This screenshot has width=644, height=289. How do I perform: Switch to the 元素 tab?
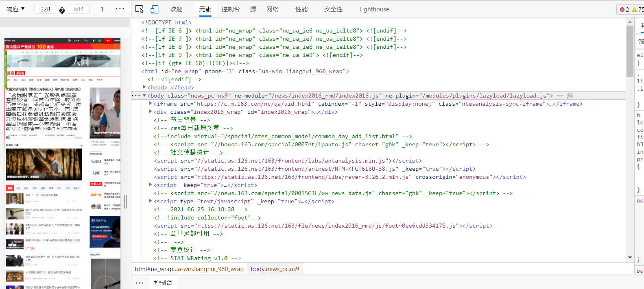pyautogui.click(x=205, y=9)
